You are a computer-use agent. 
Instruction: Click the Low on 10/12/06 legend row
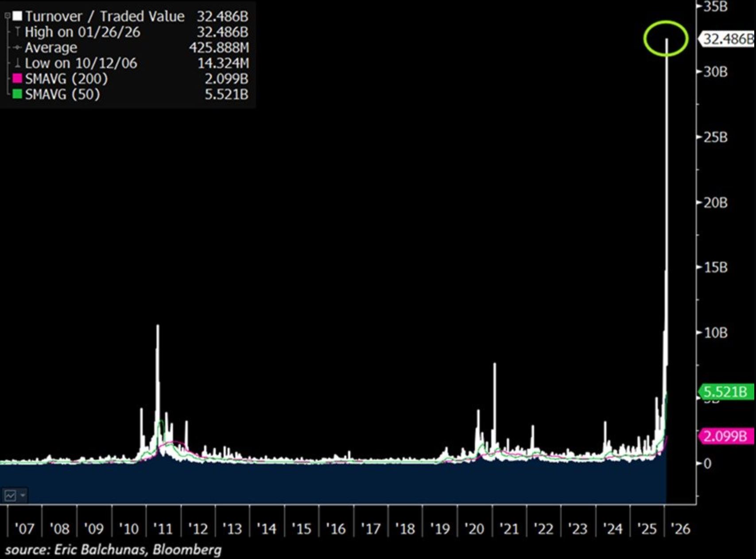point(81,63)
